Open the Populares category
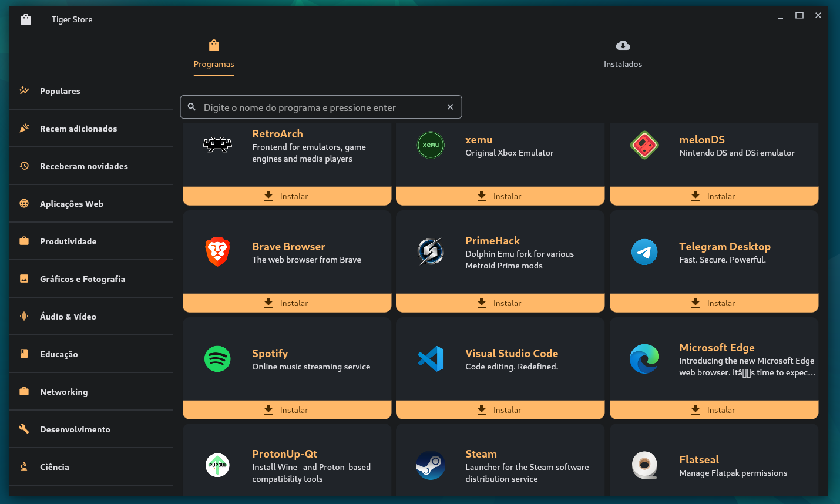Screen dimensions: 840x504 [x=91, y=91]
